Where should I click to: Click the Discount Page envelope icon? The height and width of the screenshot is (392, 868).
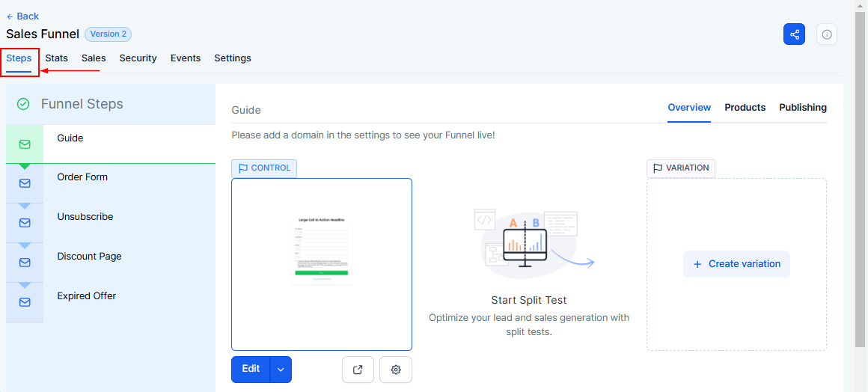point(25,263)
